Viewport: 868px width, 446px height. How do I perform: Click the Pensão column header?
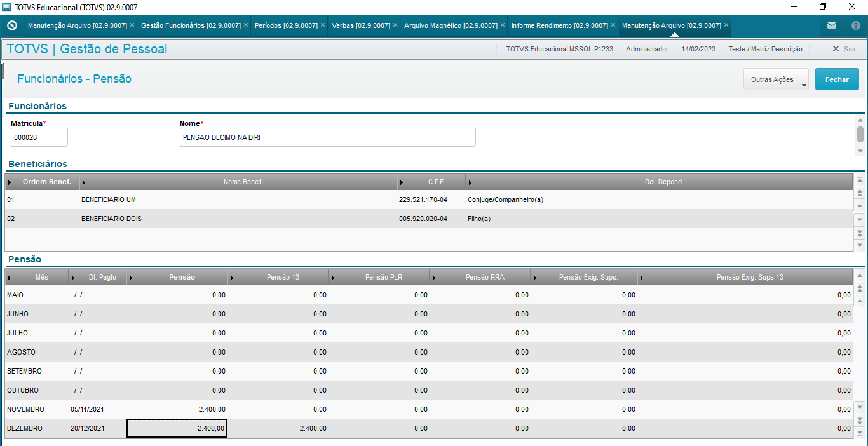click(177, 277)
